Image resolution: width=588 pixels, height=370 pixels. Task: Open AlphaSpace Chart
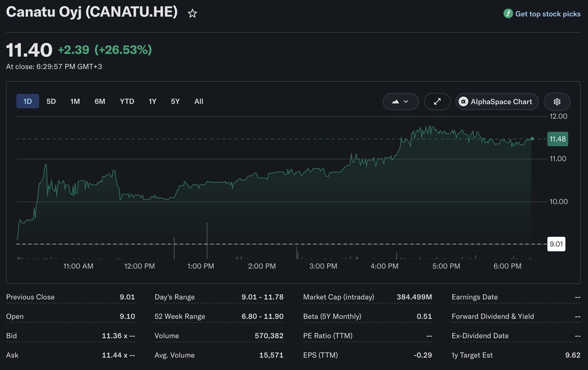click(x=497, y=102)
